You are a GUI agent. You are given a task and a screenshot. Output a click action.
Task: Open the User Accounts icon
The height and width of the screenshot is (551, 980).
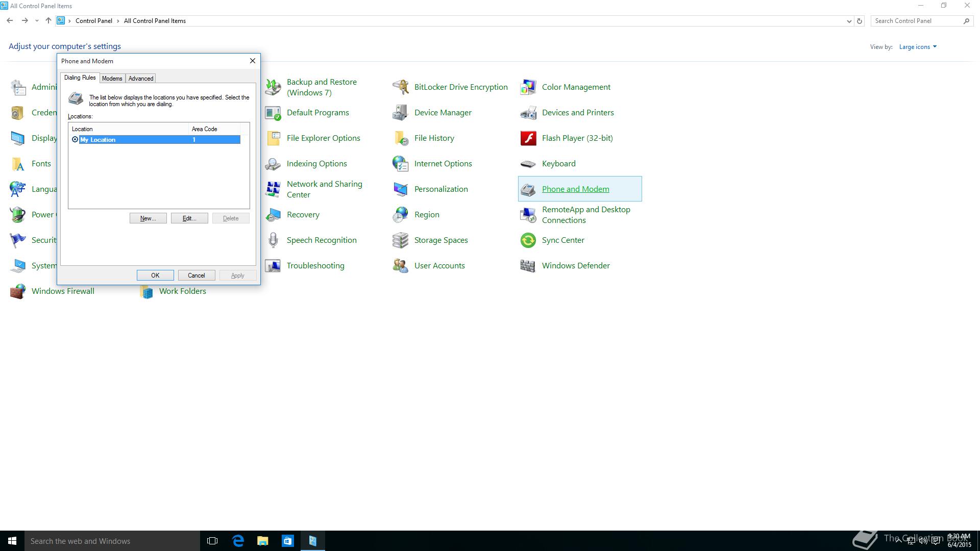[x=401, y=266]
